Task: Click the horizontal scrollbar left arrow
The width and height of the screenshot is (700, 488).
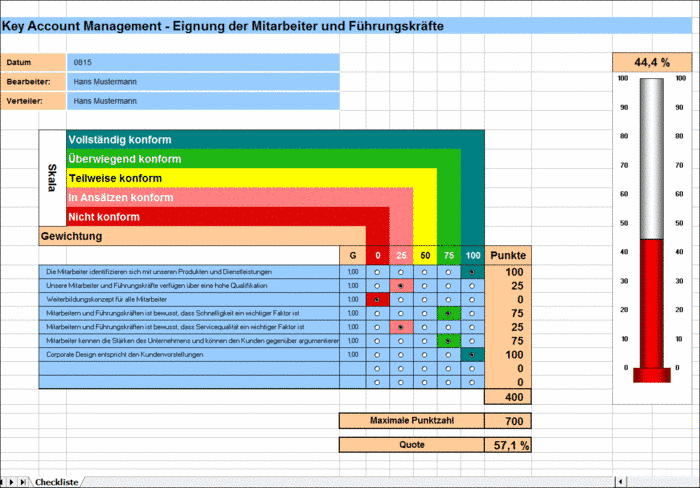Action: coord(621,482)
